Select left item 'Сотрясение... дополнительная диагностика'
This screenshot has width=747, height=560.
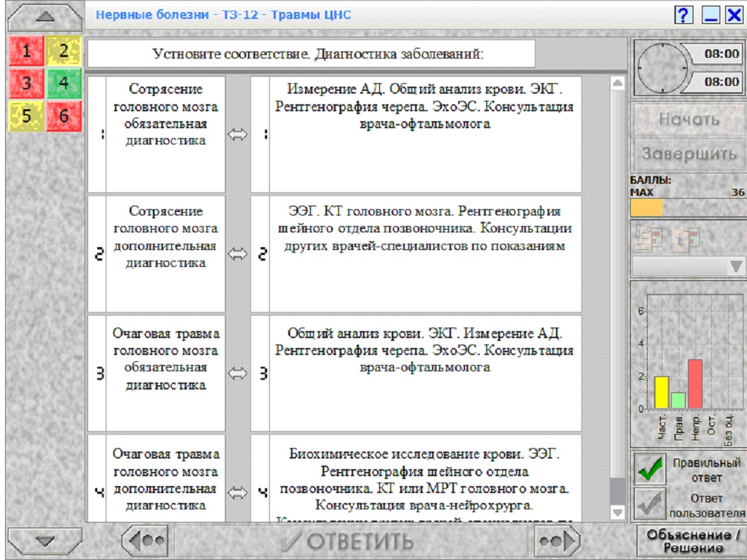[x=166, y=254]
